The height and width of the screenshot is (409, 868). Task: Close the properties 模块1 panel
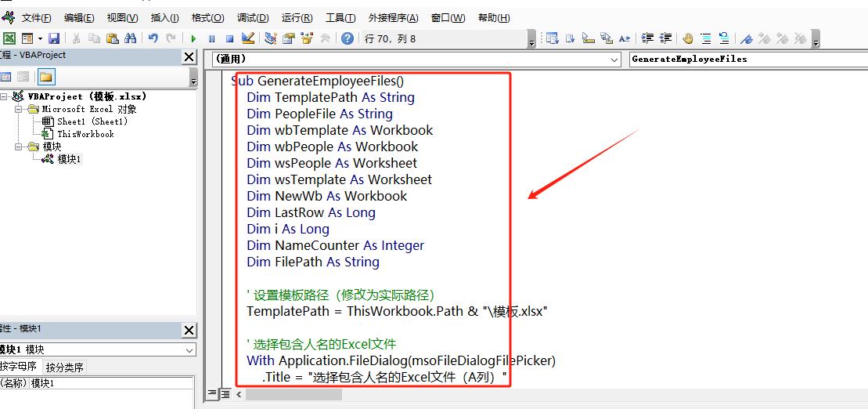tap(189, 331)
